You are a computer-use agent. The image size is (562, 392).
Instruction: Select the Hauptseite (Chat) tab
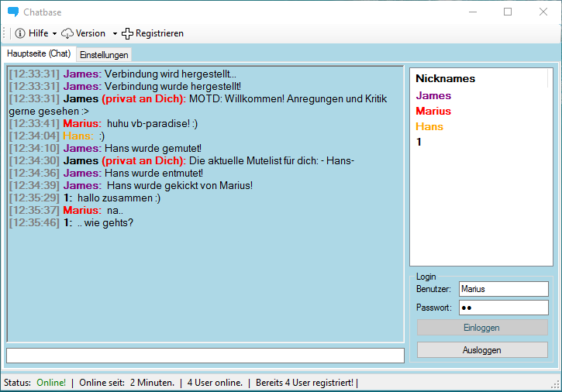[39, 54]
